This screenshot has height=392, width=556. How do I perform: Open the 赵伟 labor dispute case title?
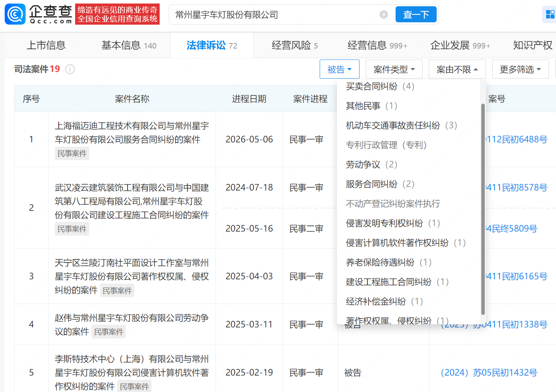tap(132, 324)
